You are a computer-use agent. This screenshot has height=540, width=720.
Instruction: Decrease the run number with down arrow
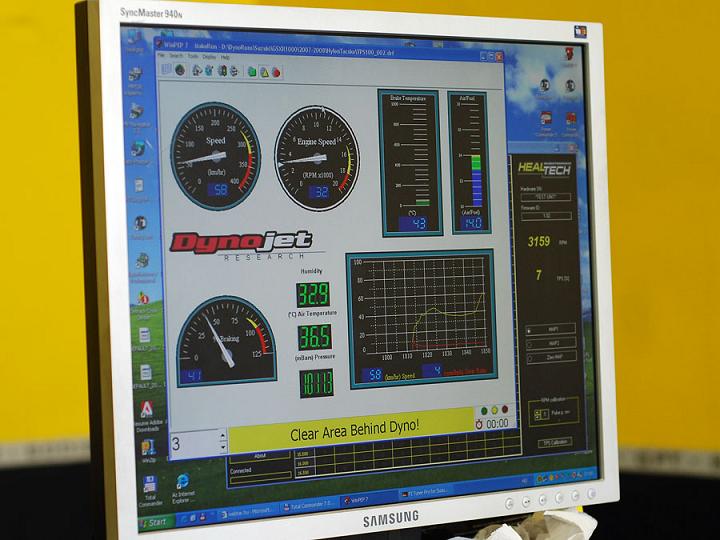(x=223, y=446)
